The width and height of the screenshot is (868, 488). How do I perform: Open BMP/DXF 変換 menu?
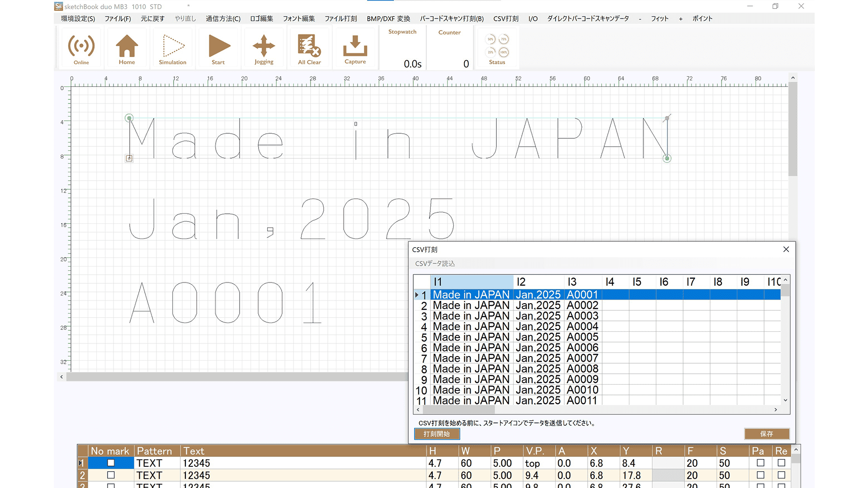pos(388,19)
